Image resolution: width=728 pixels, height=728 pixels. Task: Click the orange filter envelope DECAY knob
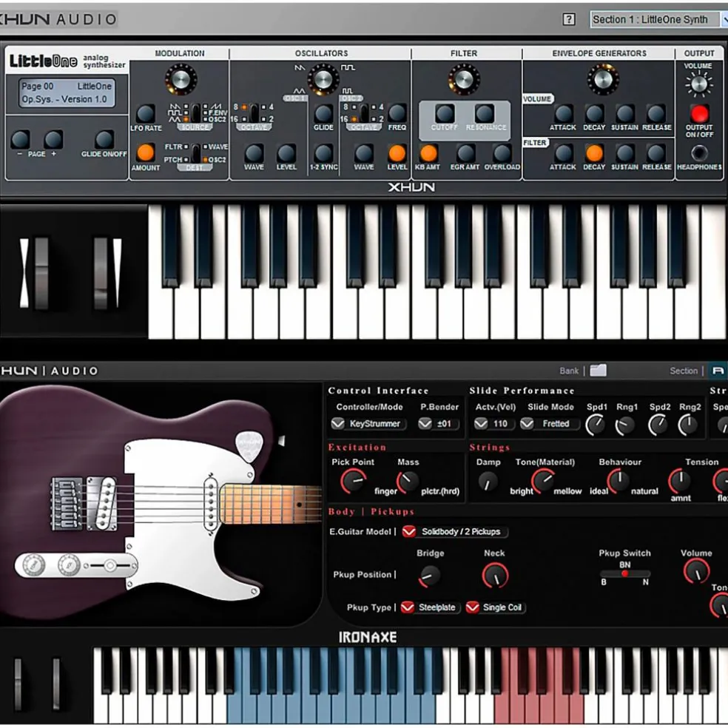pos(594,153)
